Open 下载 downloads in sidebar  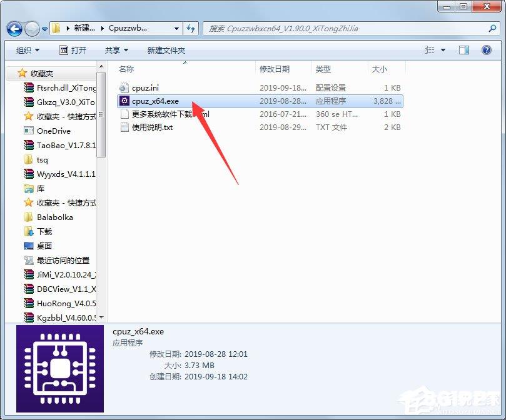tap(38, 232)
